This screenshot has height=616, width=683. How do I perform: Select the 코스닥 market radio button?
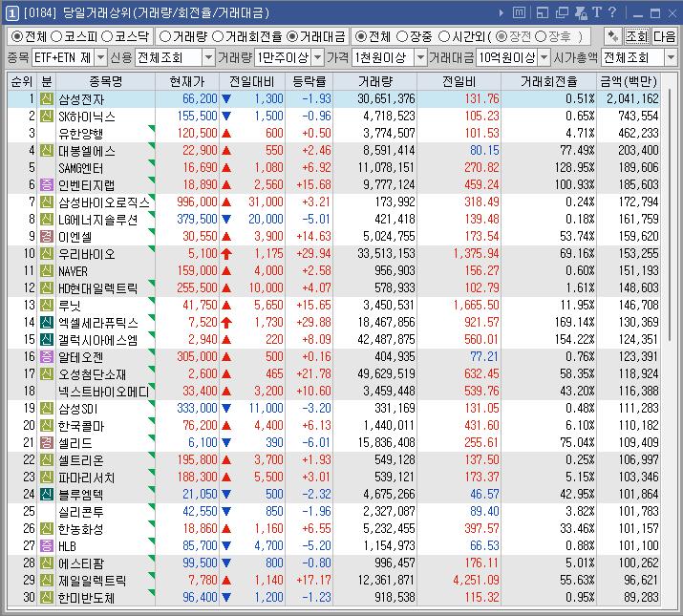tap(107, 36)
